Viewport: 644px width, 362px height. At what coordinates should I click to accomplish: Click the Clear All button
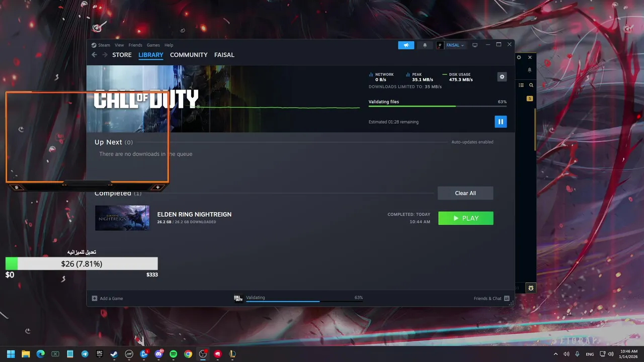click(x=465, y=193)
